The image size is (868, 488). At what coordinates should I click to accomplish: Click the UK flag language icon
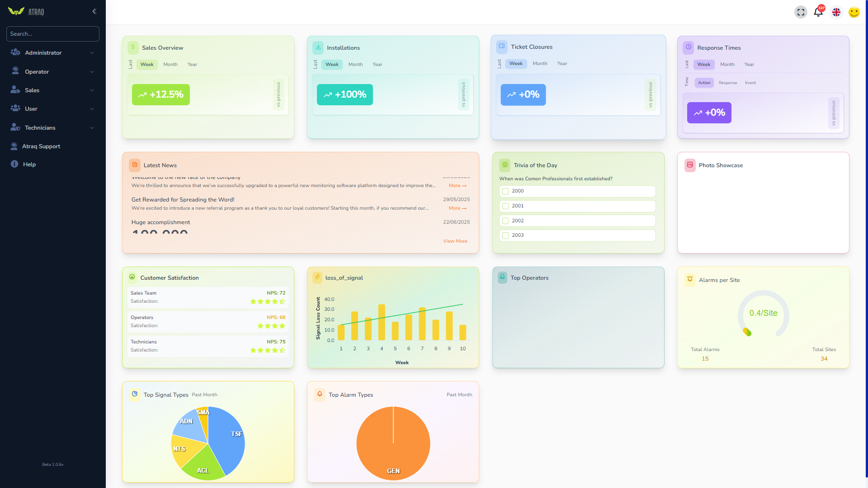[836, 12]
